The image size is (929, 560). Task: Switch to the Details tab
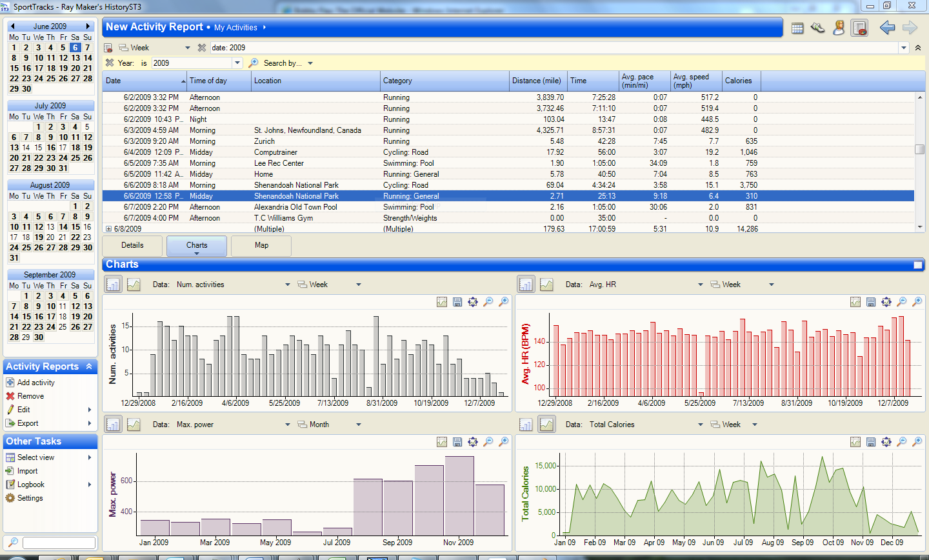point(132,245)
